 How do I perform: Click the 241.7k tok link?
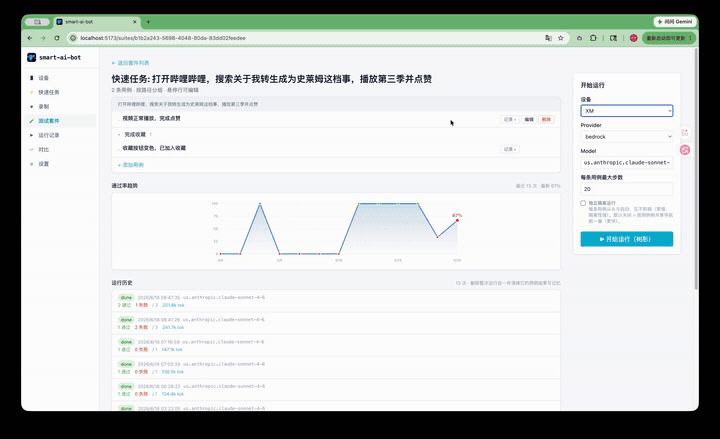[173, 327]
